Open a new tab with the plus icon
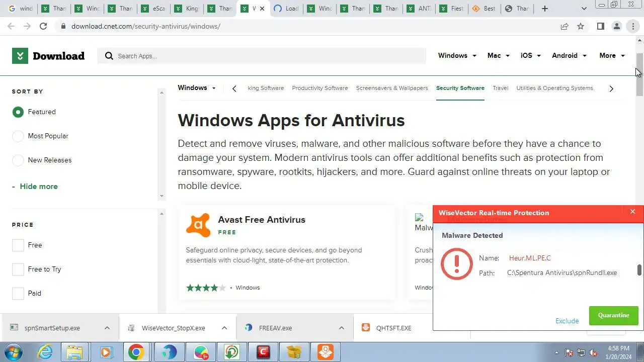 point(545,9)
